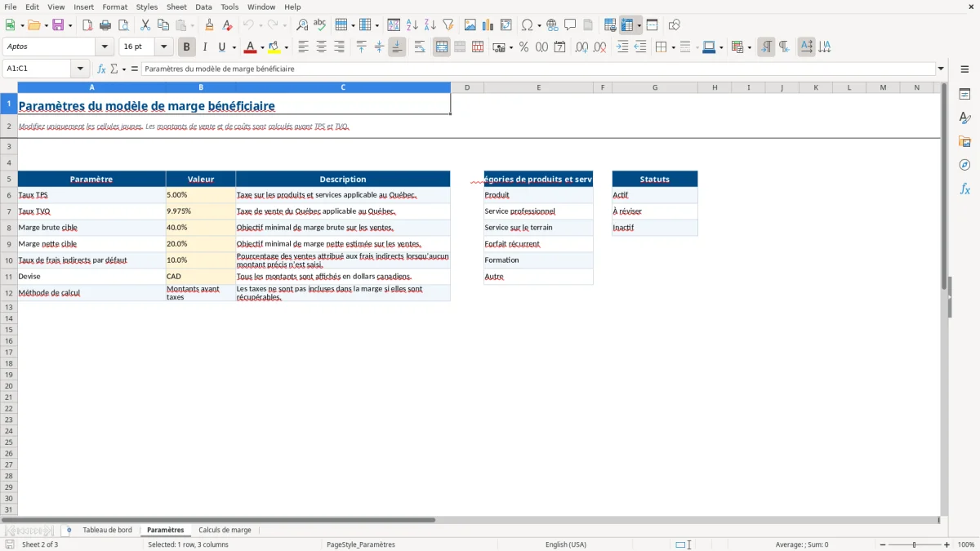Expand the Borders dropdown arrow
The width and height of the screenshot is (980, 551).
673,47
